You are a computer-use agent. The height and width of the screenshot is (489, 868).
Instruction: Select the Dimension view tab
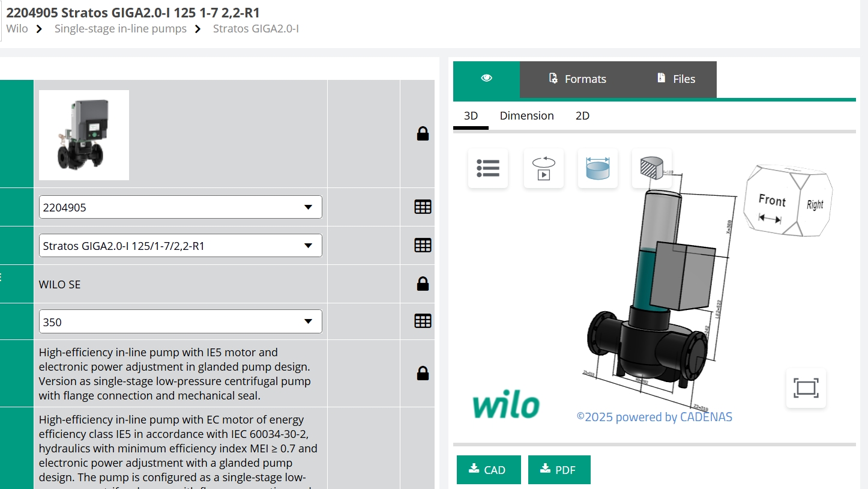coord(526,116)
